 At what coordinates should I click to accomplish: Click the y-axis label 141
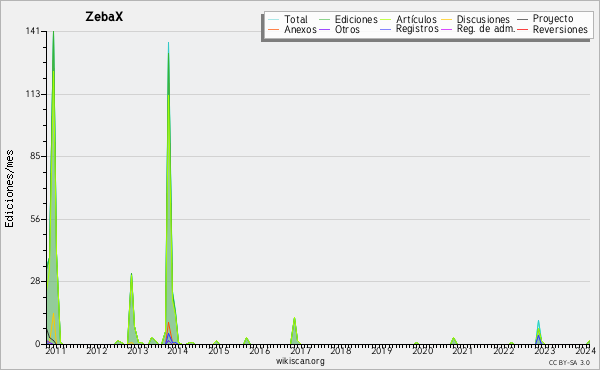pyautogui.click(x=33, y=31)
